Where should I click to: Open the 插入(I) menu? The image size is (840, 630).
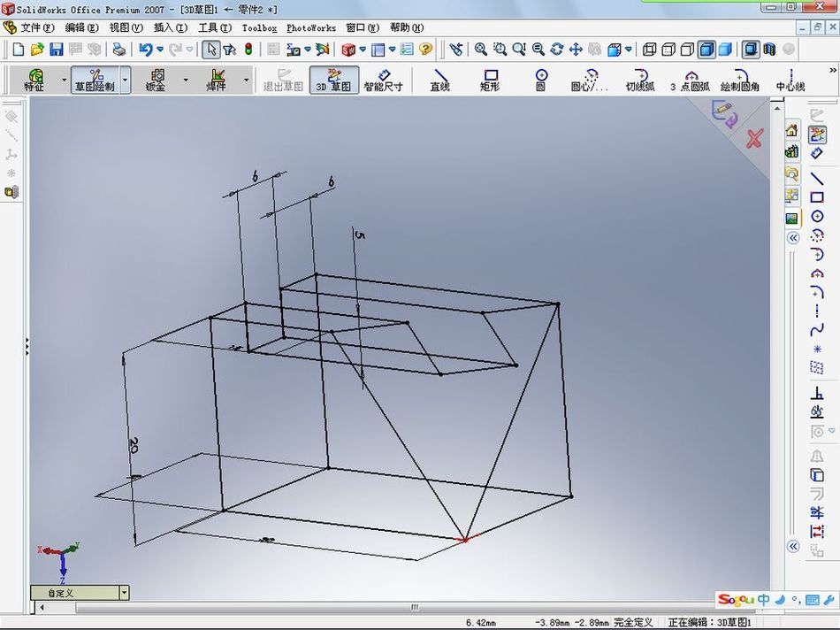pos(171,27)
